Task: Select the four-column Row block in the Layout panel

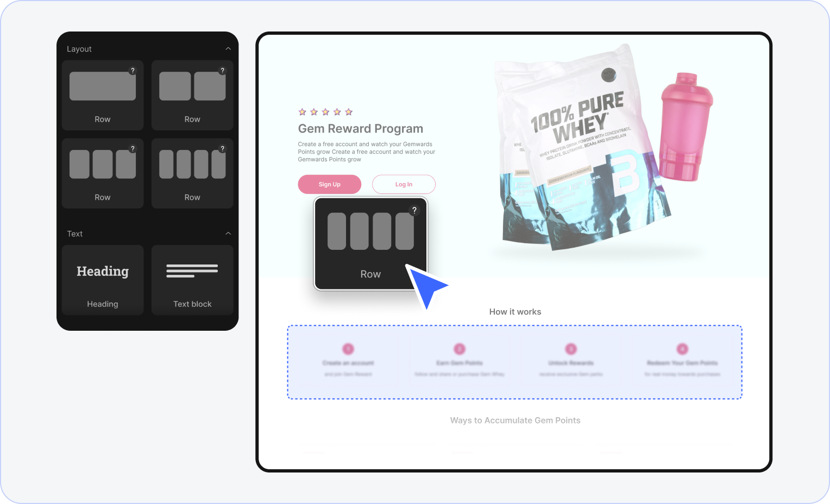Action: click(x=192, y=173)
